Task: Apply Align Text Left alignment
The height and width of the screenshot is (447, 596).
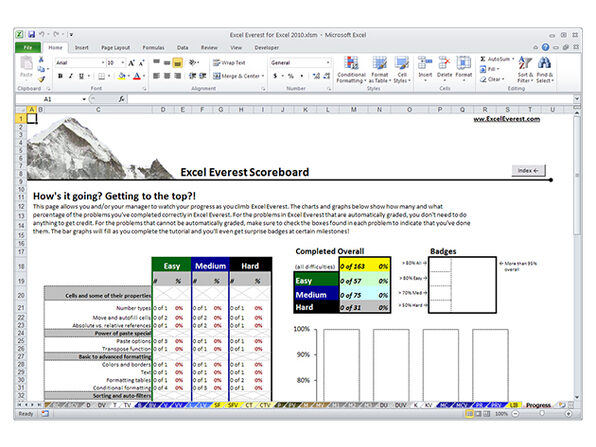Action: [156, 76]
